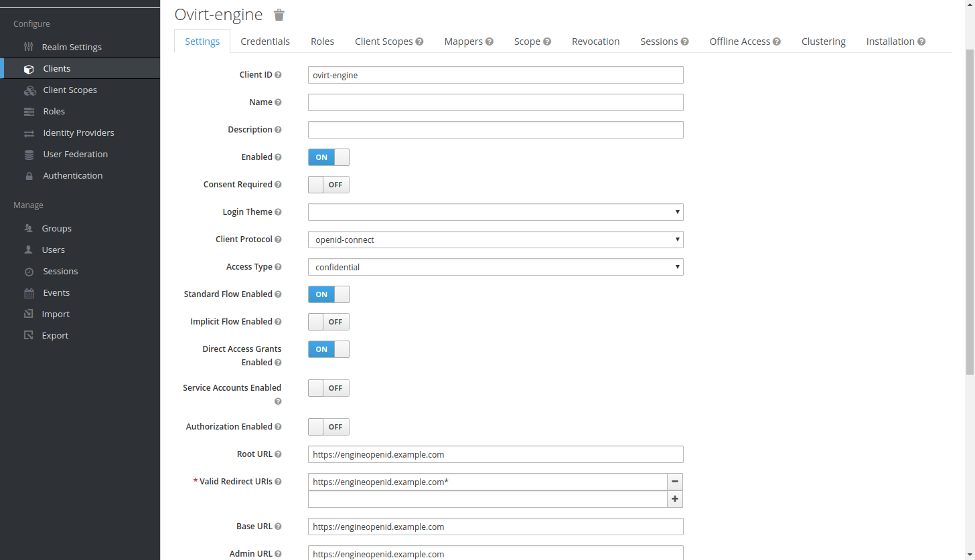Click the help icon next to Client ID
The width and height of the screenshot is (975, 560).
pos(278,75)
